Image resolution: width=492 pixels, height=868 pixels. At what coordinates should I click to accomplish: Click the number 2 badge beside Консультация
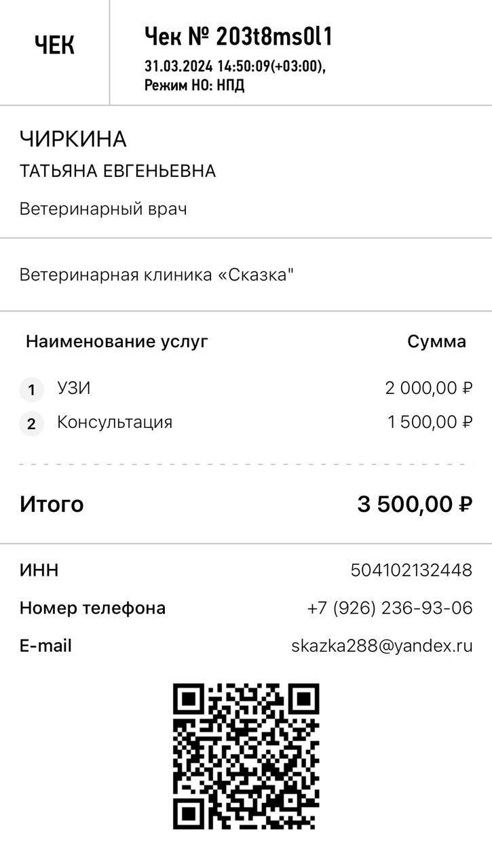pyautogui.click(x=31, y=425)
